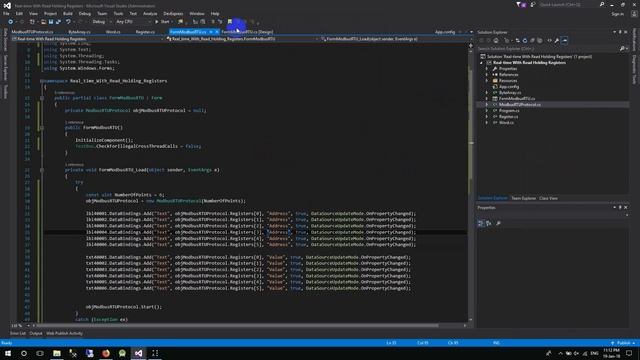This screenshot has width=640, height=360.
Task: Click the Search Solution Explorer input field
Action: (548, 49)
